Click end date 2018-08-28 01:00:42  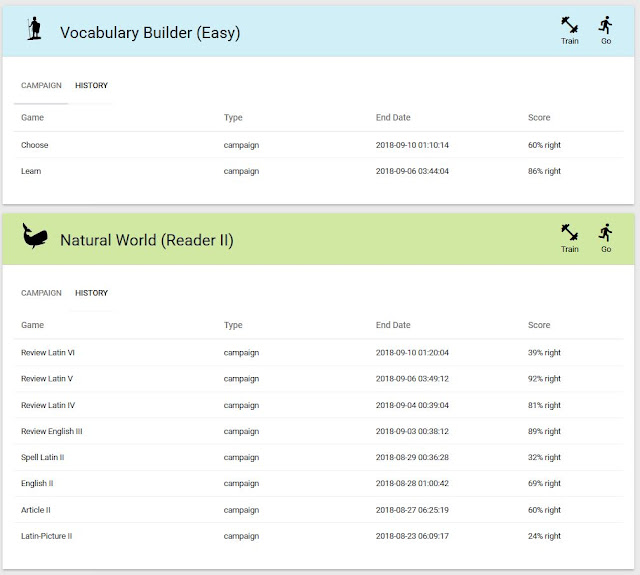412,484
